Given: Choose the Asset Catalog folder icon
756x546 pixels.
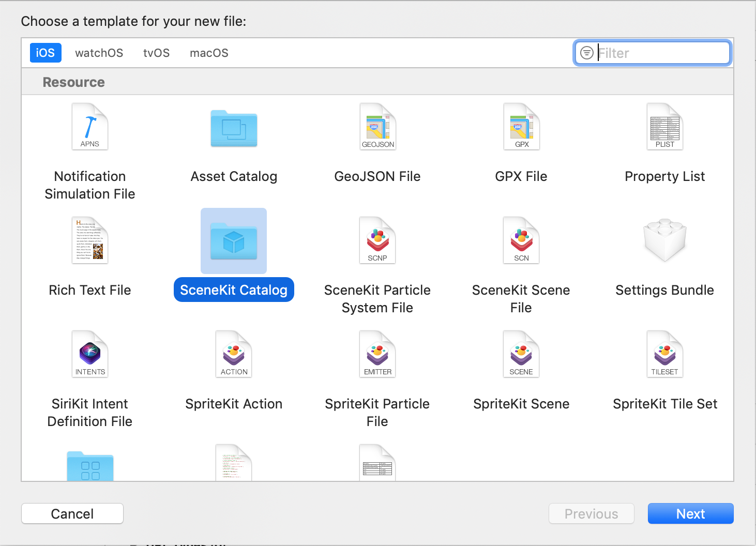Looking at the screenshot, I should click(234, 128).
